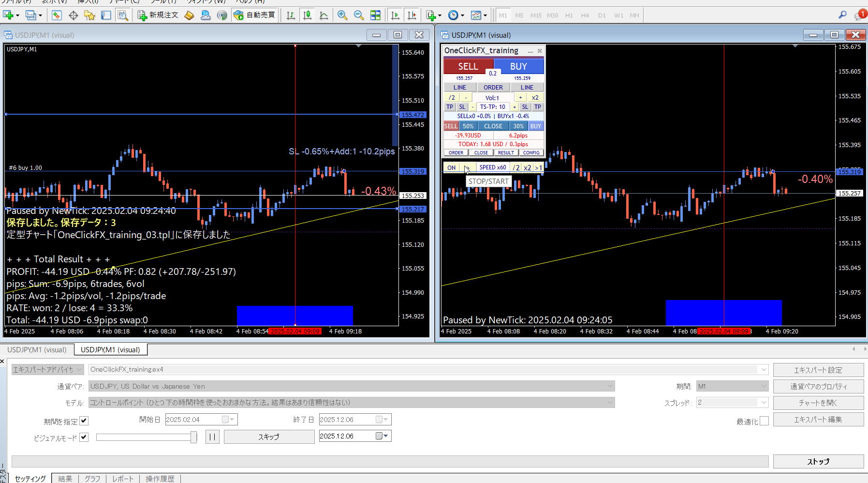This screenshot has height=483, width=868.
Task: Open the 期間 timeframe dropdown
Action: pyautogui.click(x=764, y=386)
